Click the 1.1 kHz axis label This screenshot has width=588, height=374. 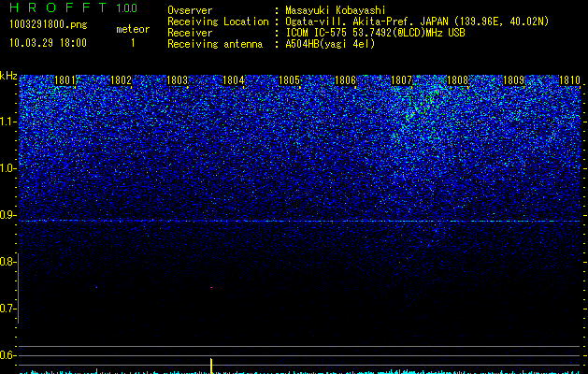click(7, 122)
